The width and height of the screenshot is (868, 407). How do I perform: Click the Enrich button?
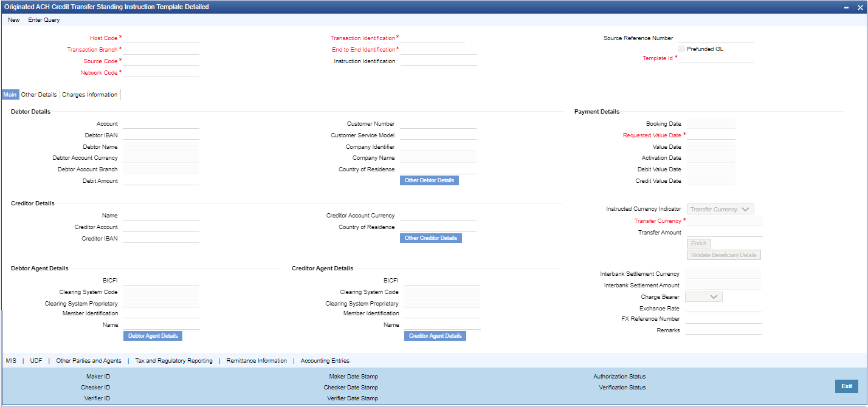tap(698, 244)
